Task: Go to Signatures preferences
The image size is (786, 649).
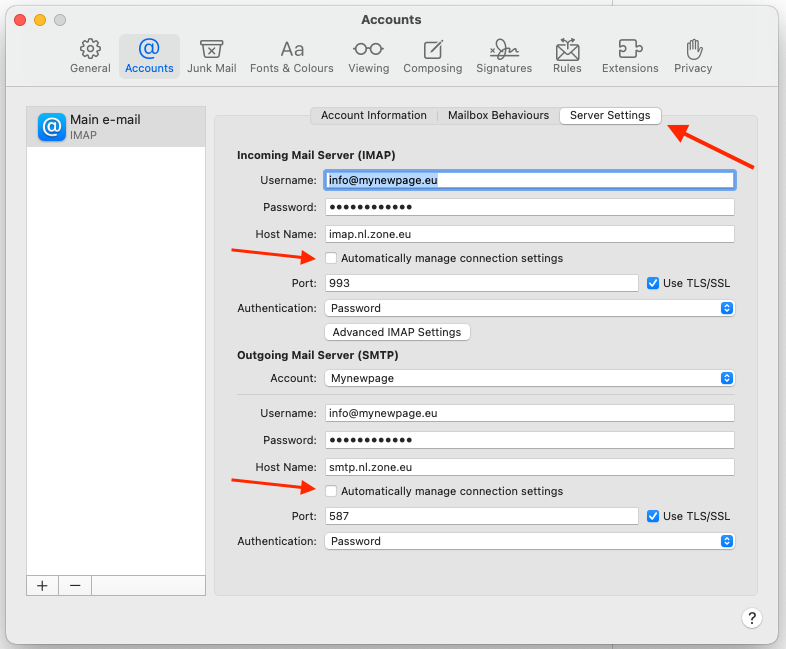Action: point(504,56)
